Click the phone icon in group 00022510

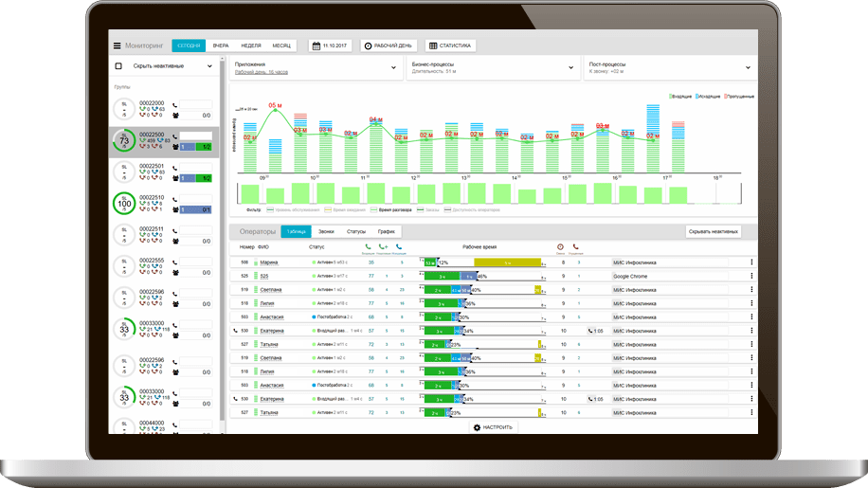(x=175, y=200)
